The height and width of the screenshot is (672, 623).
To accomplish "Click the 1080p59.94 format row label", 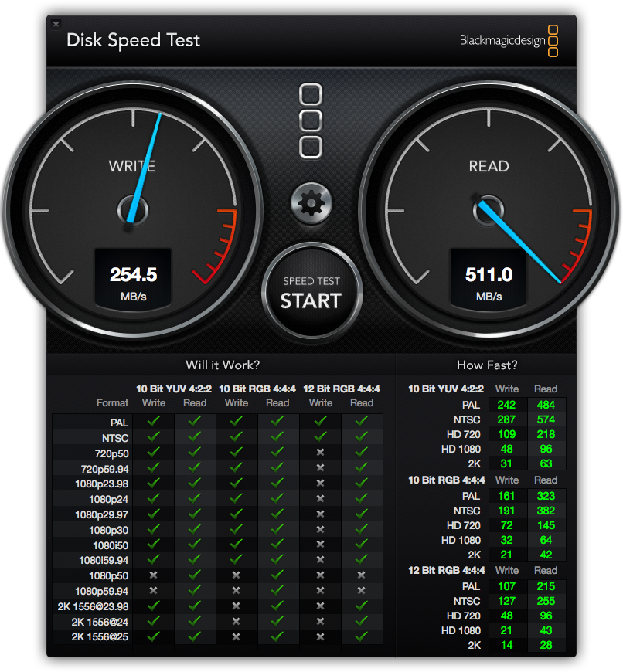I will pyautogui.click(x=101, y=591).
